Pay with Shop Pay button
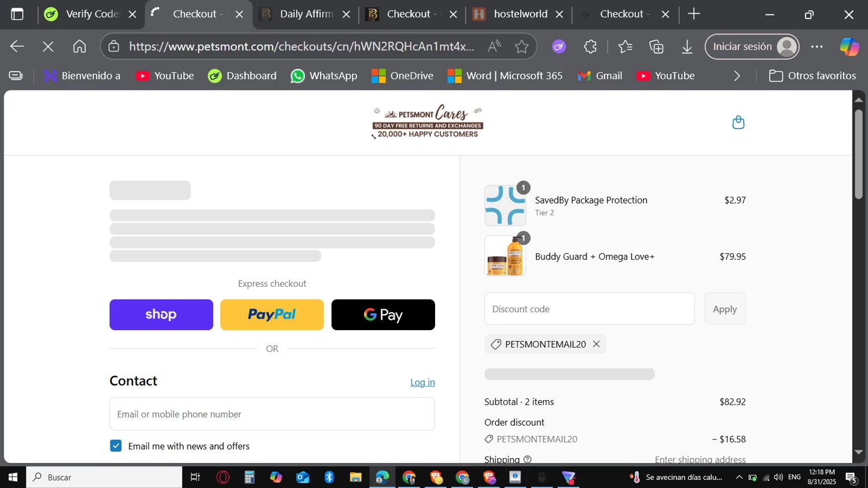This screenshot has width=868, height=488. (x=161, y=315)
